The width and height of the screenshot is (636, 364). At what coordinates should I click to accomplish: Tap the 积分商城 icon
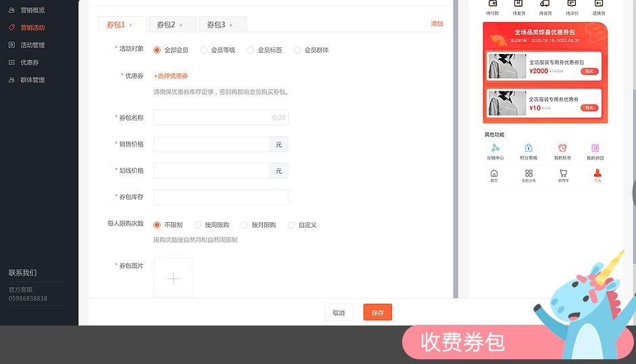tap(528, 149)
